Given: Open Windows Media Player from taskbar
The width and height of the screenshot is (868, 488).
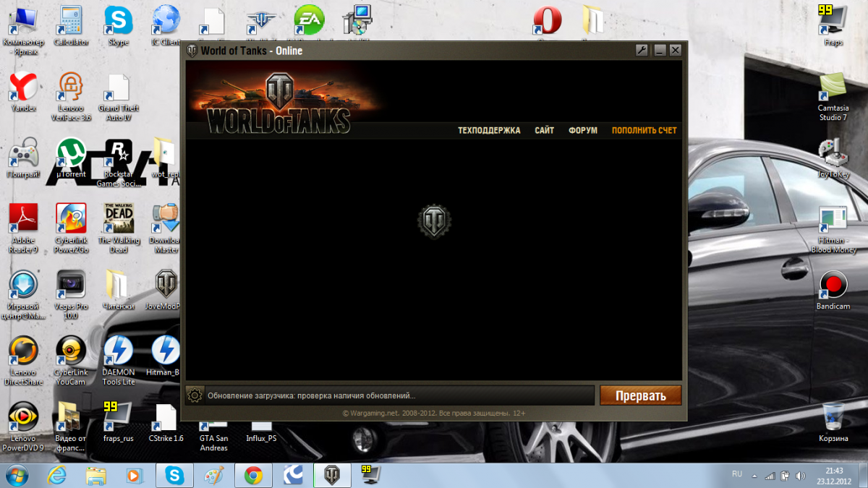Looking at the screenshot, I should click(x=134, y=475).
